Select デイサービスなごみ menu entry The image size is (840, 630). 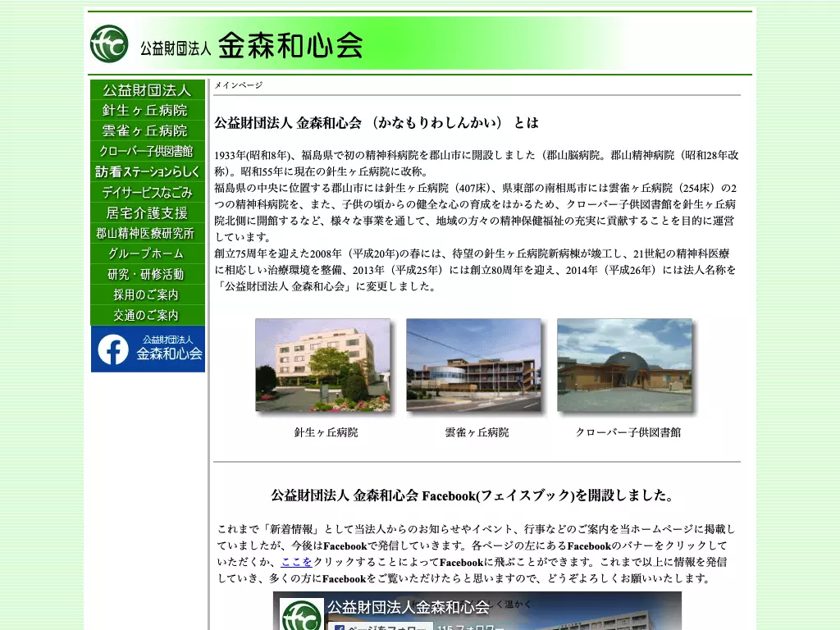click(x=148, y=192)
